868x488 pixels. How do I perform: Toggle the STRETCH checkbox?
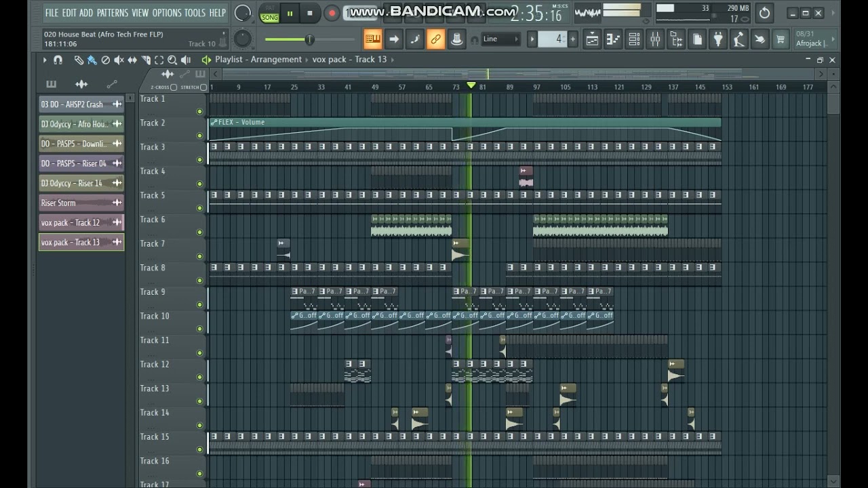tap(203, 87)
